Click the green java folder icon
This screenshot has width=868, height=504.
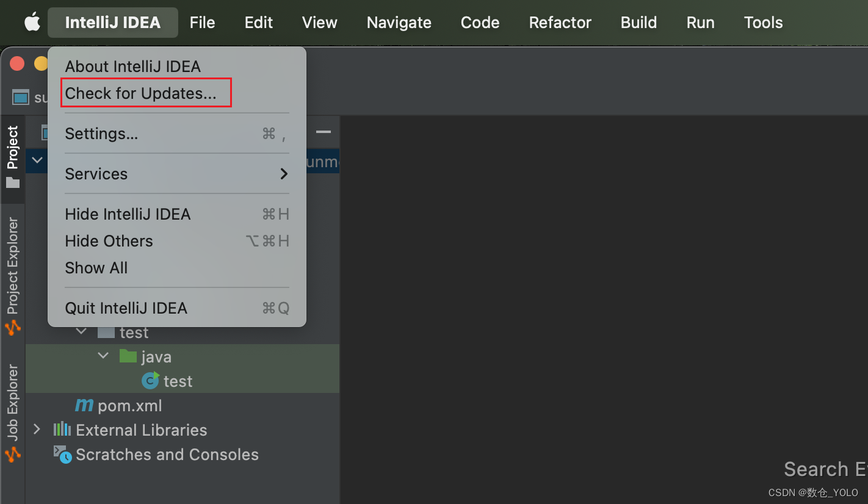point(128,356)
